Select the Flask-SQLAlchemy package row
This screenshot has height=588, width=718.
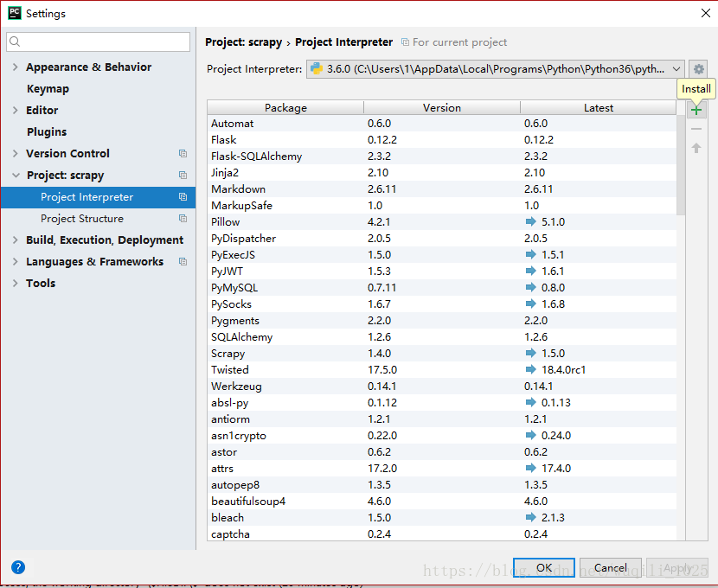click(x=442, y=157)
